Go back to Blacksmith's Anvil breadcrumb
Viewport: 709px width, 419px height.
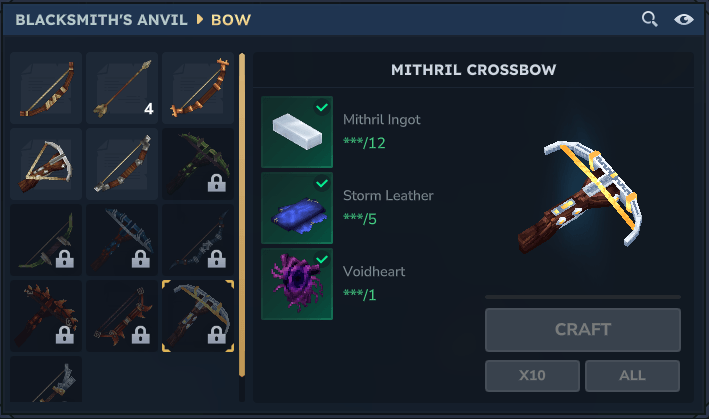point(101,20)
